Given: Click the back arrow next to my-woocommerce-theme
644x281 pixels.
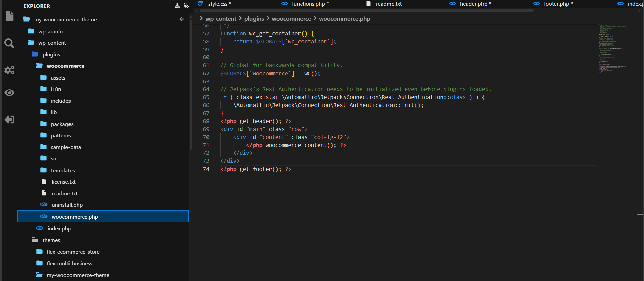Looking at the screenshot, I should (182, 19).
